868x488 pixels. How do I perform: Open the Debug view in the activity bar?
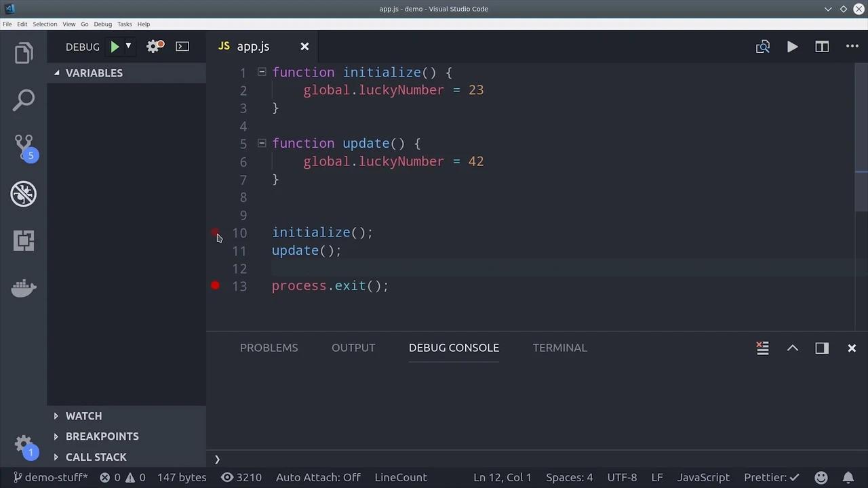point(24,195)
